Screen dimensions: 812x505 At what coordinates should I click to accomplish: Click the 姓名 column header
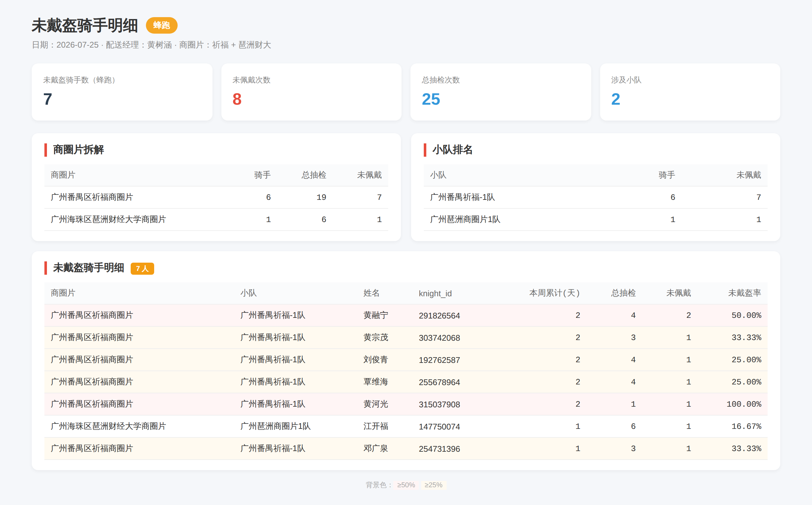[x=372, y=293]
